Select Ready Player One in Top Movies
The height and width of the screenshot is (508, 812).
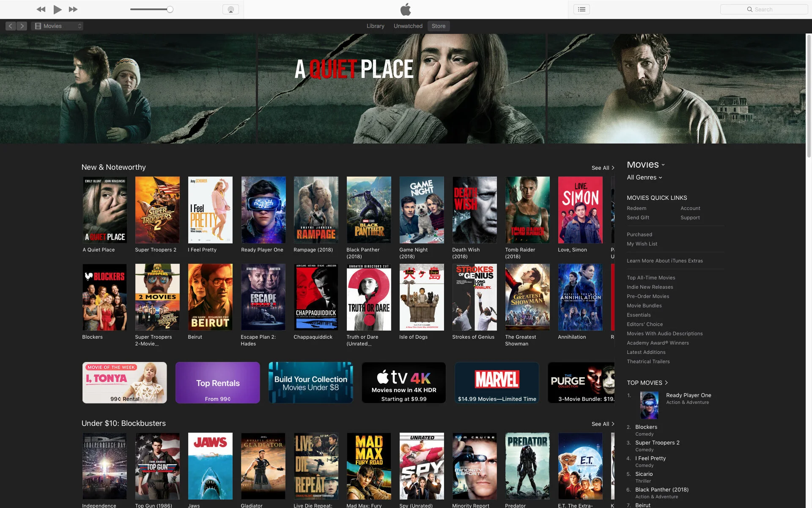689,395
